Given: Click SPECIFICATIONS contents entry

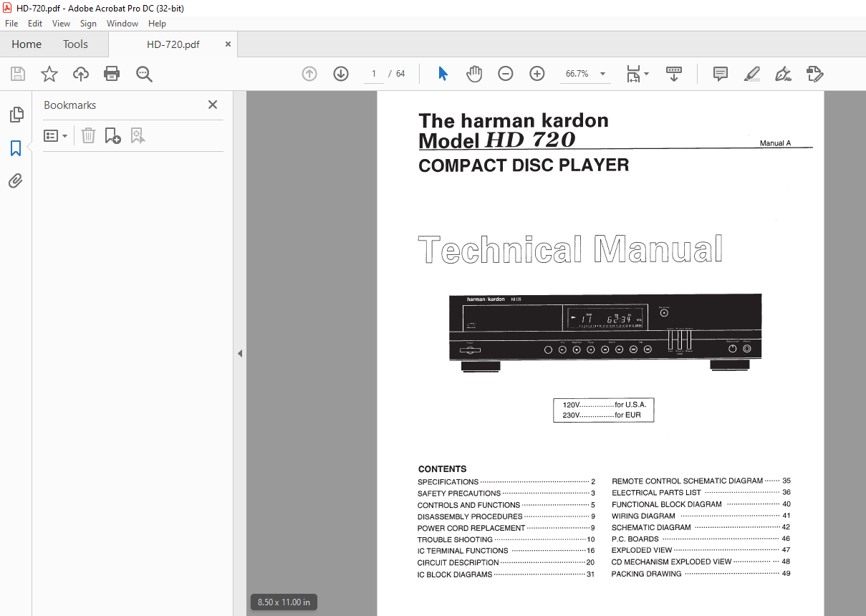Looking at the screenshot, I should click(506, 482).
